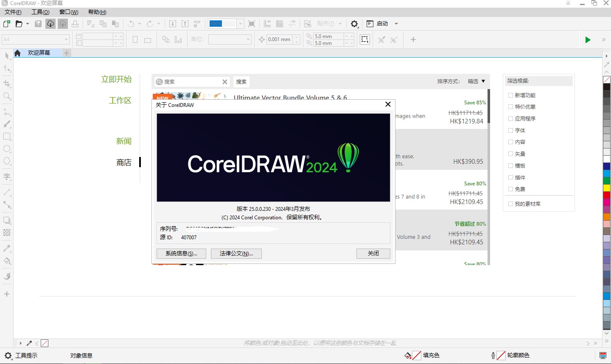Expand the 启动 launcher dropdown arrow
611x364 pixels.
[x=396, y=24]
